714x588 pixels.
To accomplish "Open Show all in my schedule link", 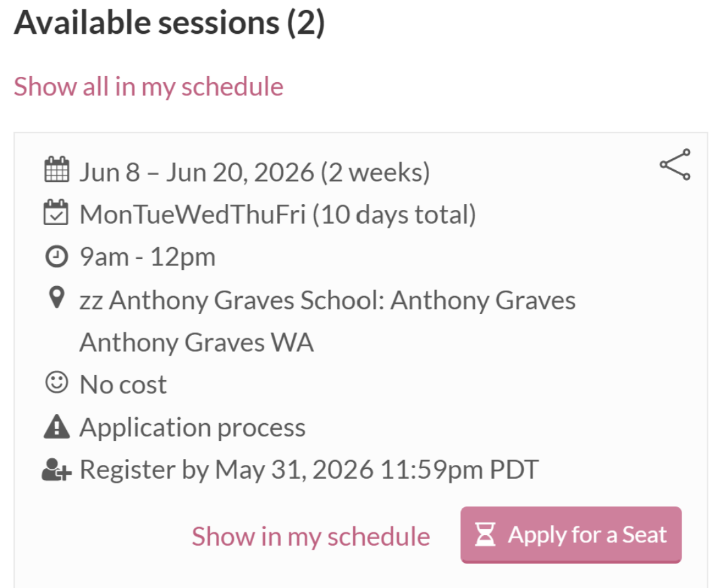I will (x=148, y=87).
